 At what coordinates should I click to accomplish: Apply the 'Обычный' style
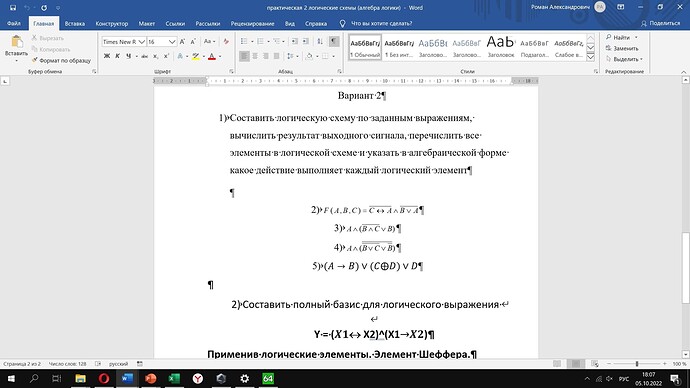click(365, 48)
